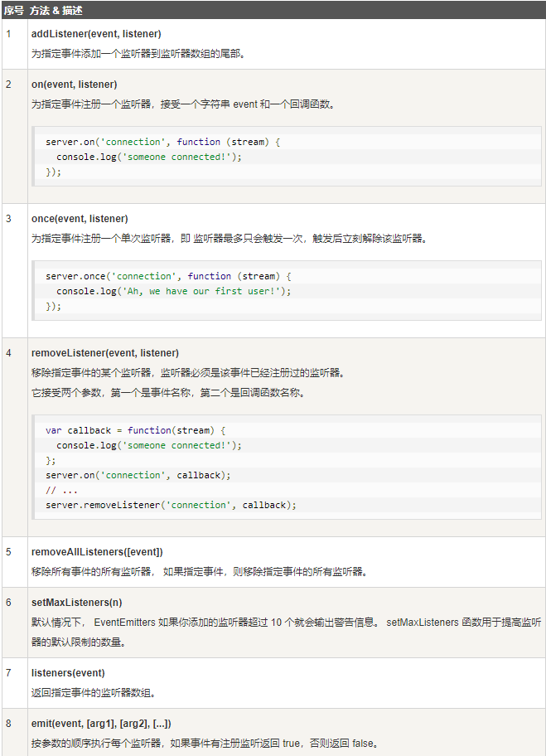Click the emit(event, [arg1], [arg2], [...]) title
The width and height of the screenshot is (546, 756).
click(101, 723)
